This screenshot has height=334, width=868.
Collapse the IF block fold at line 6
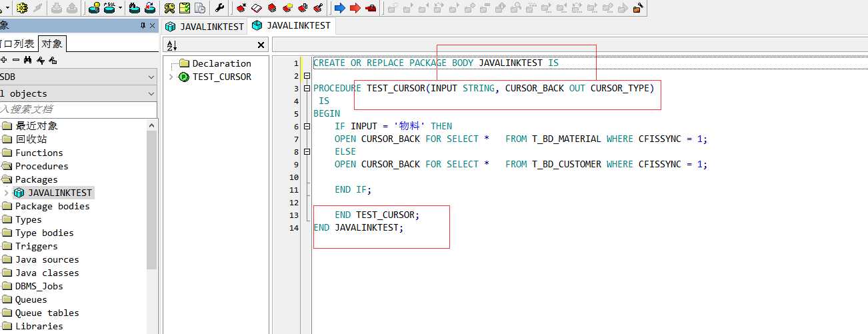point(307,126)
